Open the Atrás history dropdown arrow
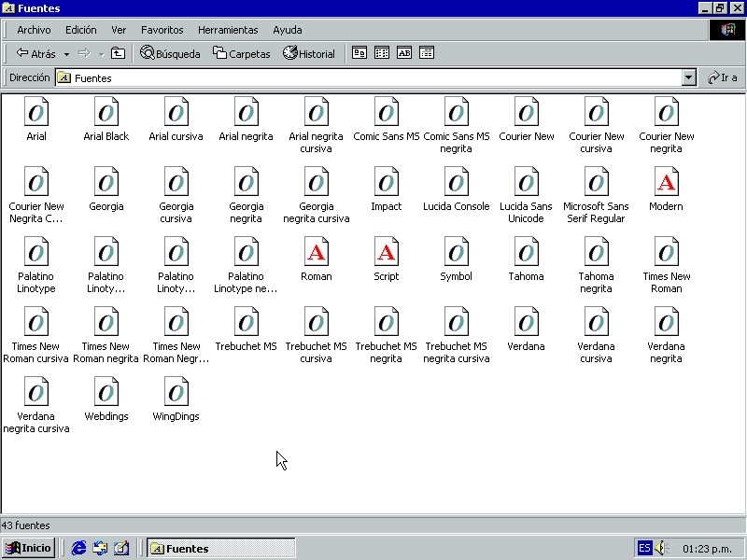 click(x=66, y=54)
